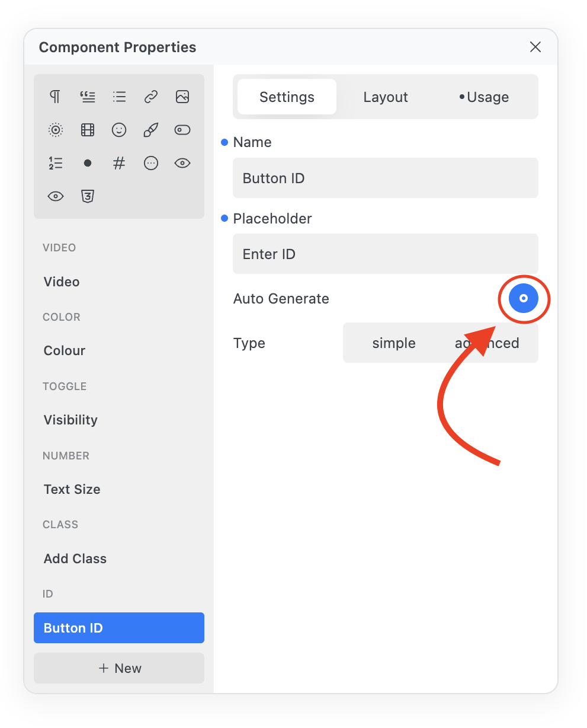Choose the smiley face emoji icon
Image resolution: width=587 pixels, height=728 pixels.
(119, 130)
